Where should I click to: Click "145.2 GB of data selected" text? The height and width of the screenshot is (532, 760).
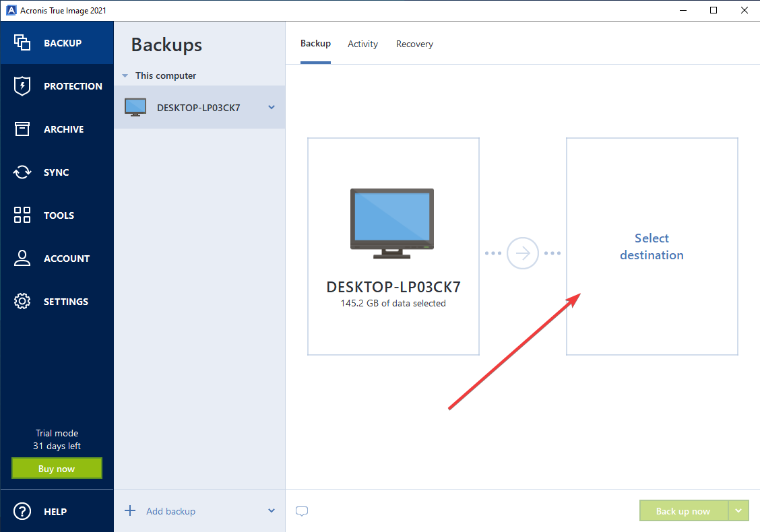[x=393, y=303]
